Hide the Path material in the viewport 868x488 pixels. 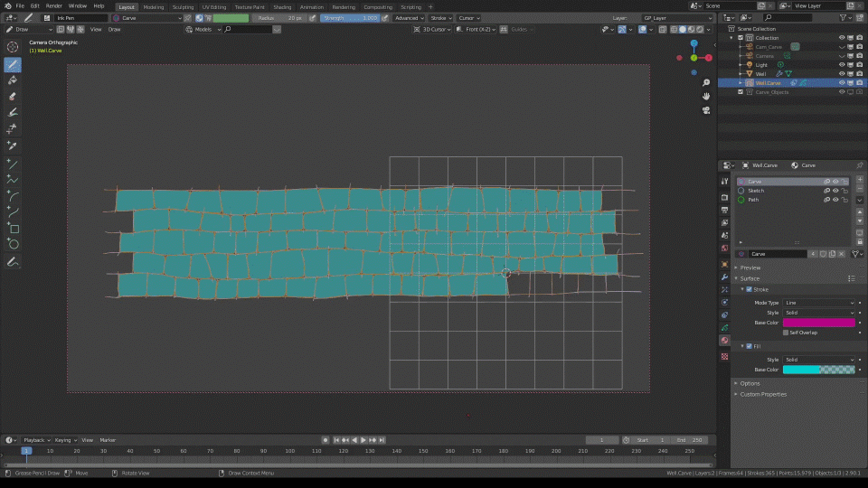(x=835, y=200)
